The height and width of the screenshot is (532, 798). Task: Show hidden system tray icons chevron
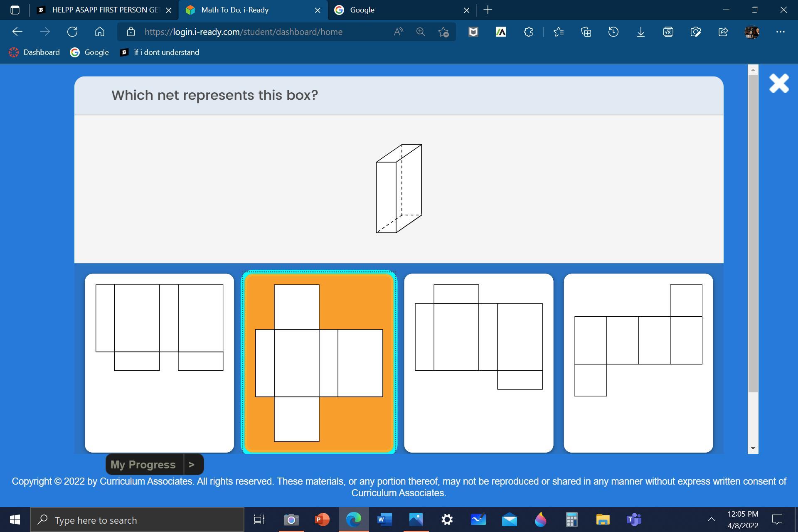coord(711,519)
